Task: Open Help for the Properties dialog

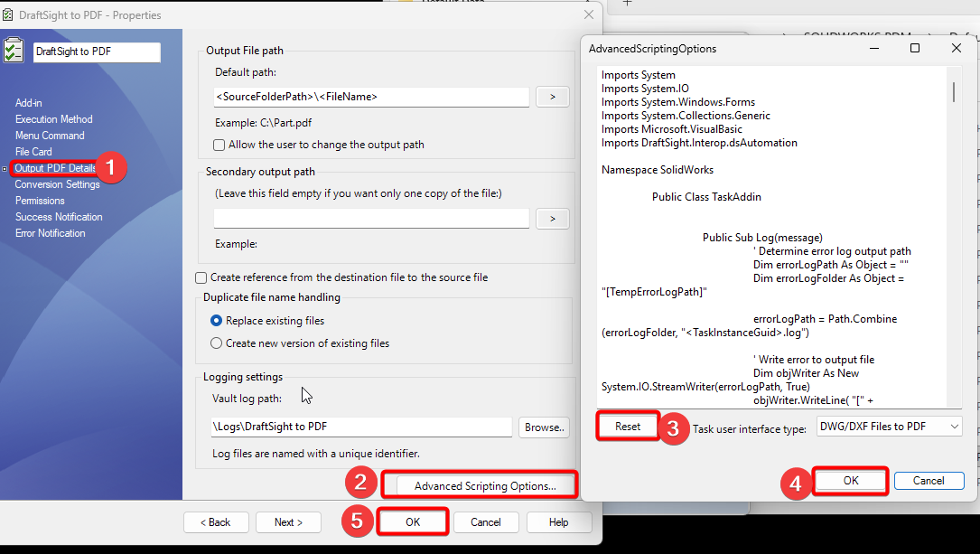Action: (559, 522)
